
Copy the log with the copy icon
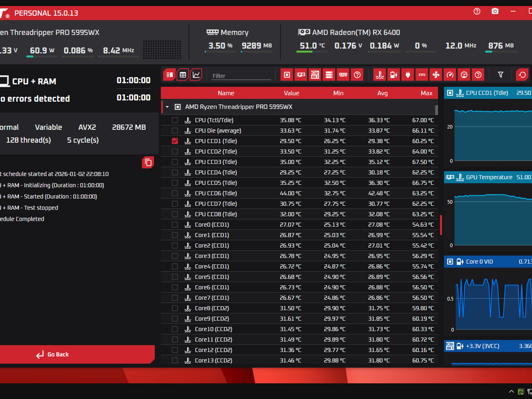tap(148, 162)
